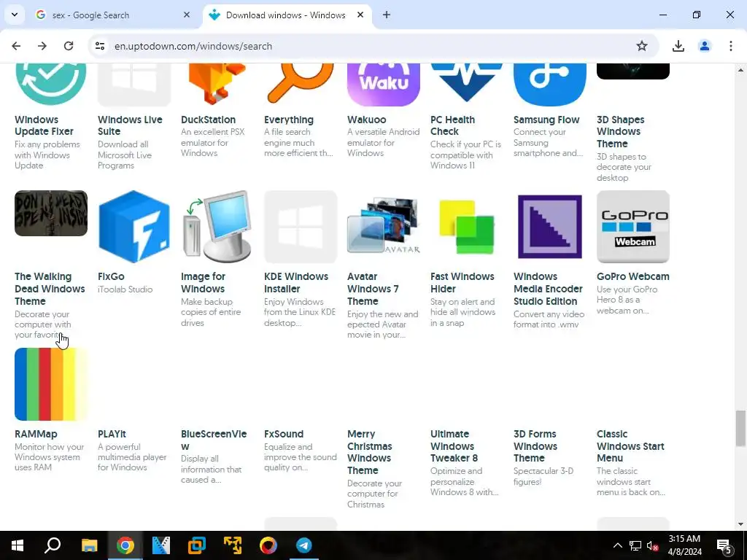Open the FxSound app link
747x560 pixels.
click(x=284, y=434)
